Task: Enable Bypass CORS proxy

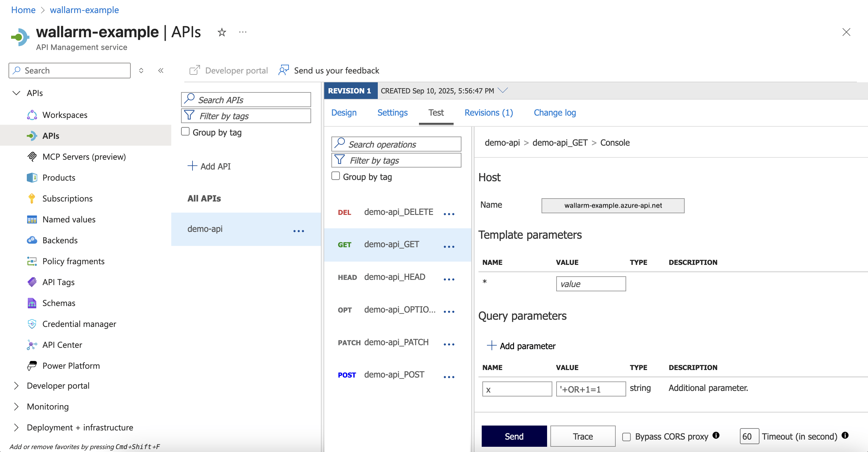Action: click(626, 436)
